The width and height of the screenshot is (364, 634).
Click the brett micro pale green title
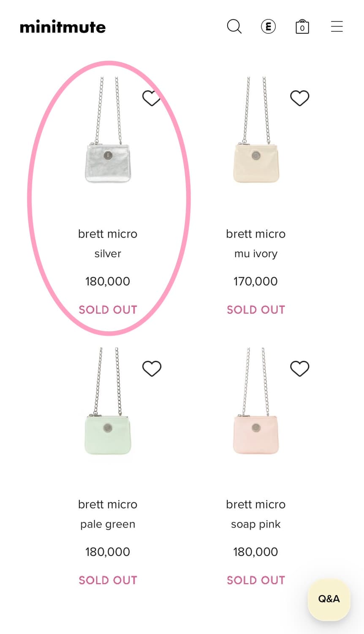[x=108, y=505]
